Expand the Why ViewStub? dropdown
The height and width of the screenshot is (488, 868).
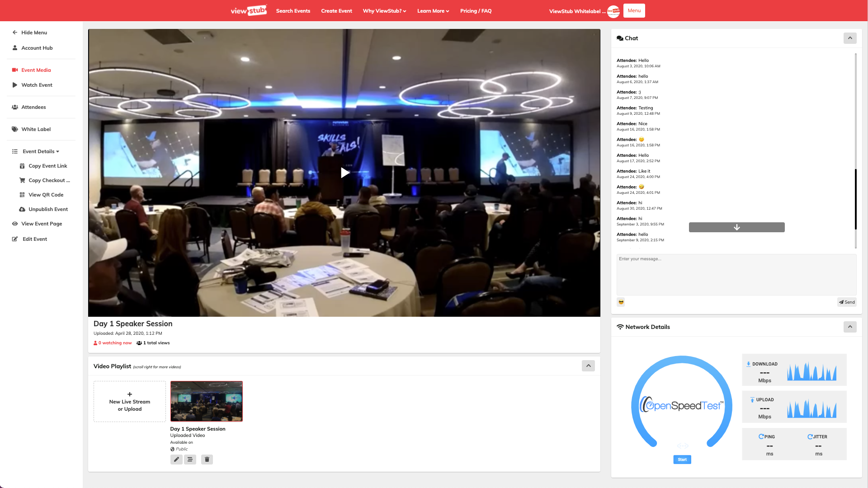click(384, 11)
